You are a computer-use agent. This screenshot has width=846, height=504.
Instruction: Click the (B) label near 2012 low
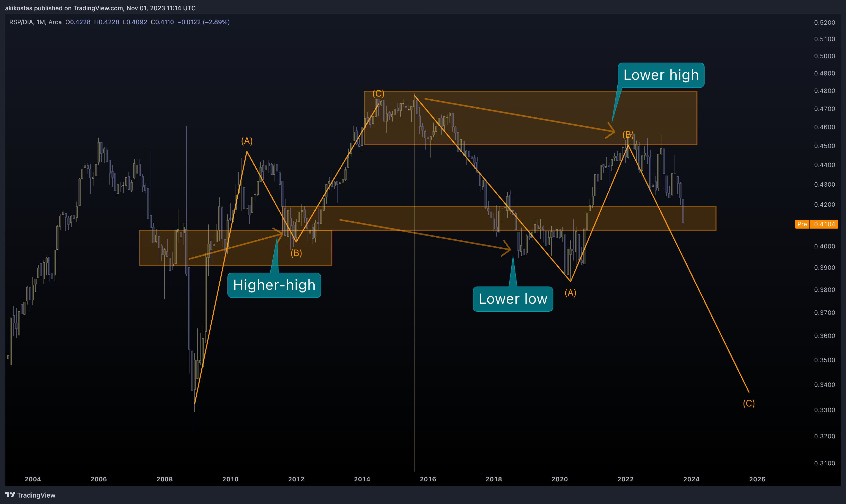point(296,253)
